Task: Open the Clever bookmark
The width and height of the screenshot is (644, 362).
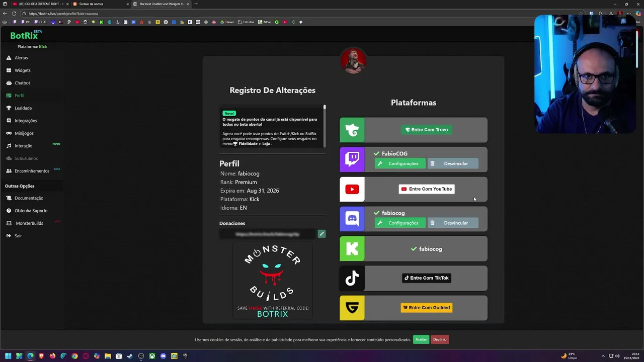Action: point(227,22)
